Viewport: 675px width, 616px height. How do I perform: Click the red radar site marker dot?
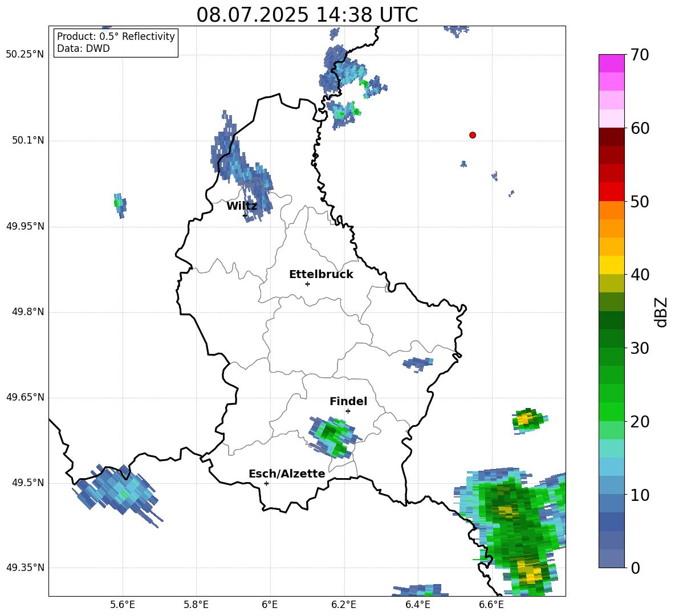point(472,135)
